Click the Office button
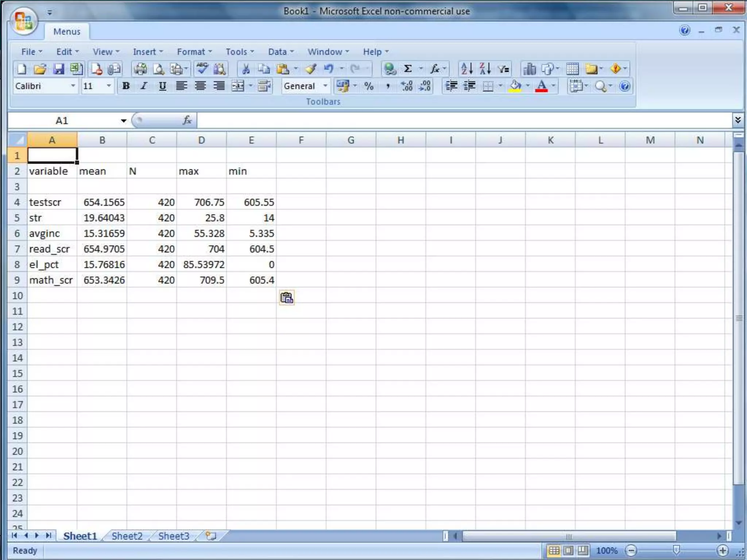The image size is (747, 560). [24, 21]
